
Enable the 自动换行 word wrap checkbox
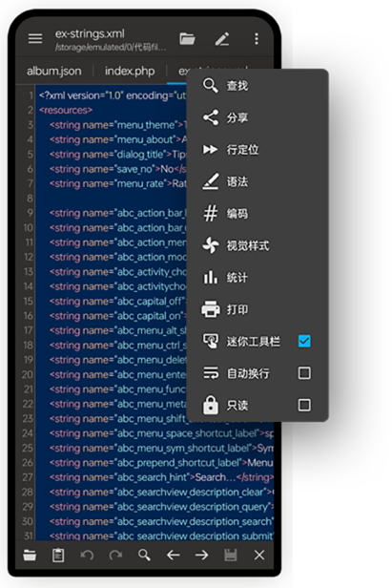pos(304,373)
